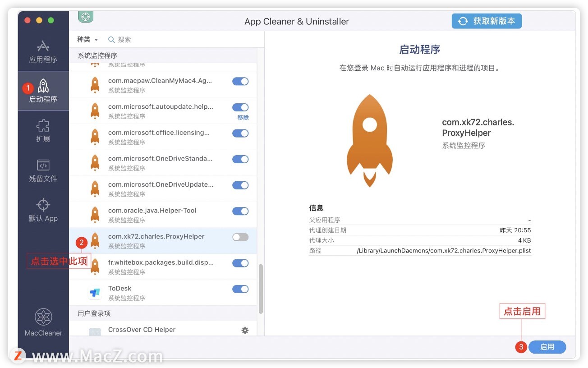Click rocket icon of com.microsoft.office.licensing row
588x368 pixels.
[95, 137]
